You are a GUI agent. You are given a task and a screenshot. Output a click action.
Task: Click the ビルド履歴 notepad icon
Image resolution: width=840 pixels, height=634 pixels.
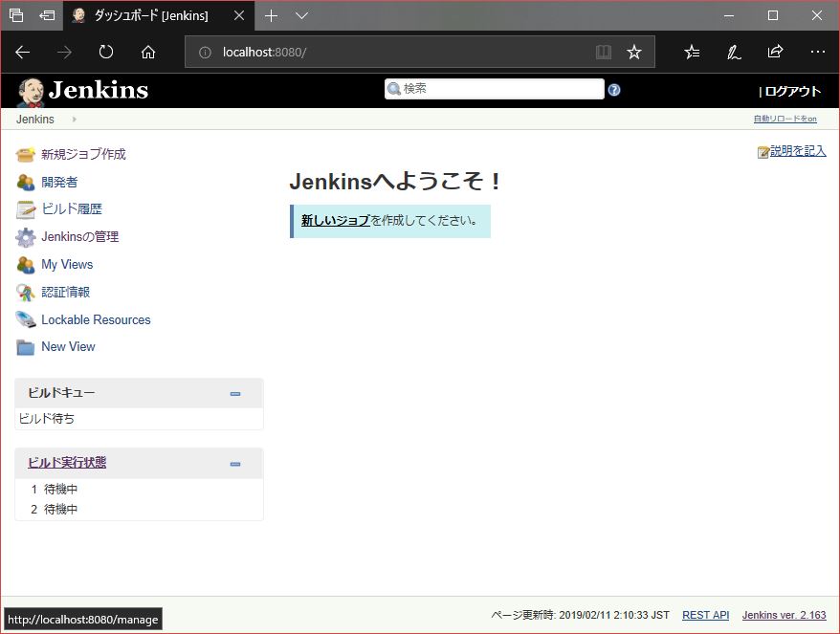25,209
